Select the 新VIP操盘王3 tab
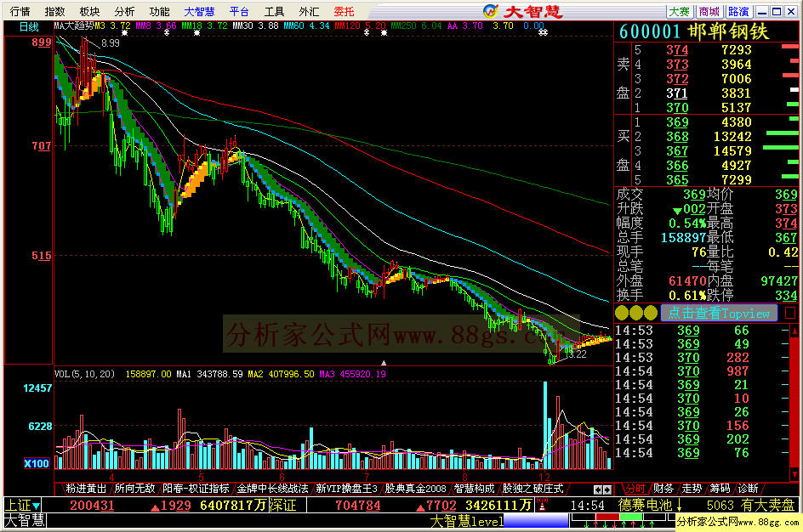The image size is (803, 532). (347, 489)
